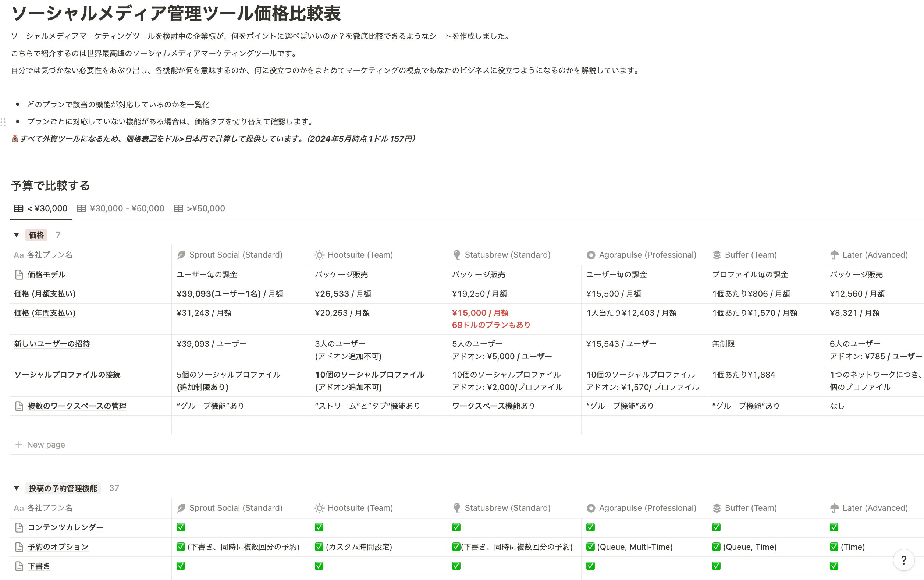924x580 pixels.
Task: Click the red ¥15,000 / 月額 cell
Action: click(x=480, y=313)
